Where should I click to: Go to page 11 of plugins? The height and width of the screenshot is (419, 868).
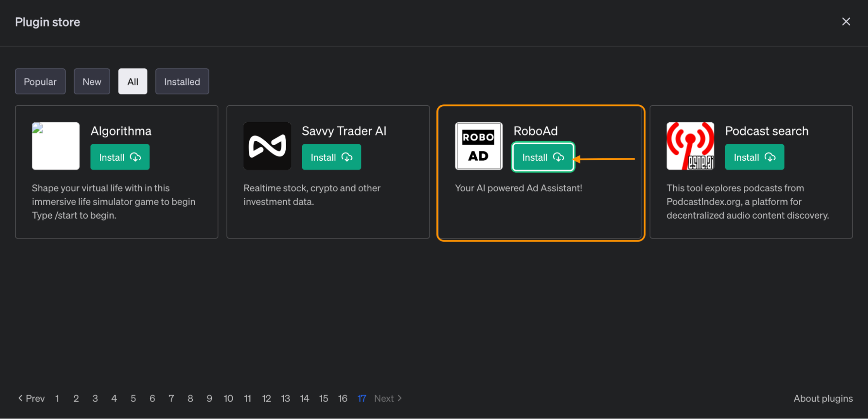click(248, 399)
